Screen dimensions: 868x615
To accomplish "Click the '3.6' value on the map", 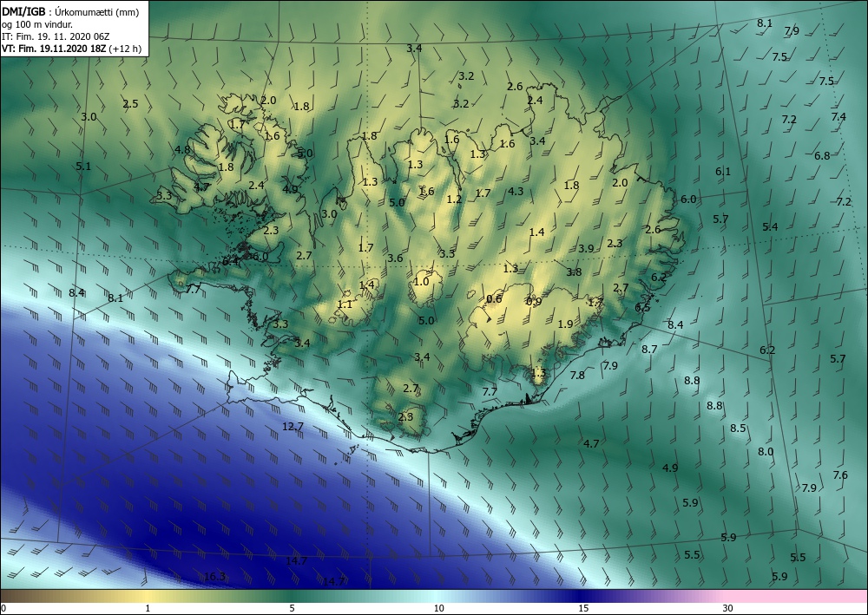I will 395,258.
